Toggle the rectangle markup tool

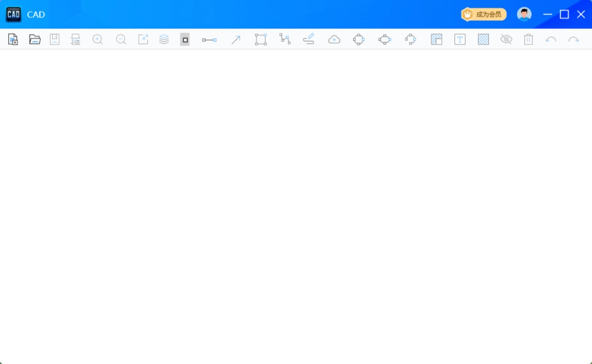coord(185,39)
